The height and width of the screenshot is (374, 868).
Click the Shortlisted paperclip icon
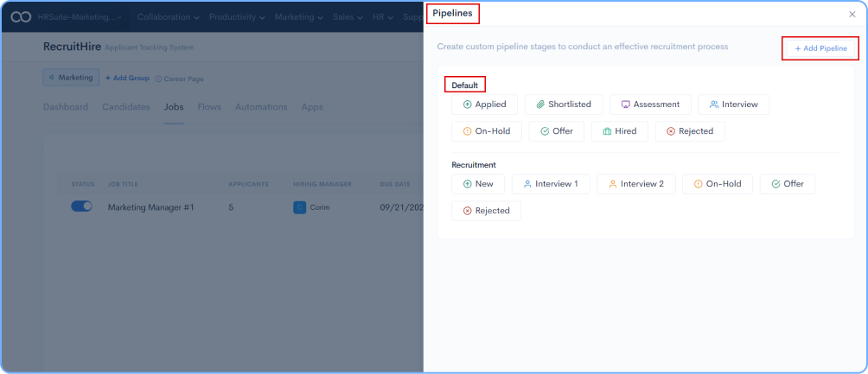click(540, 105)
